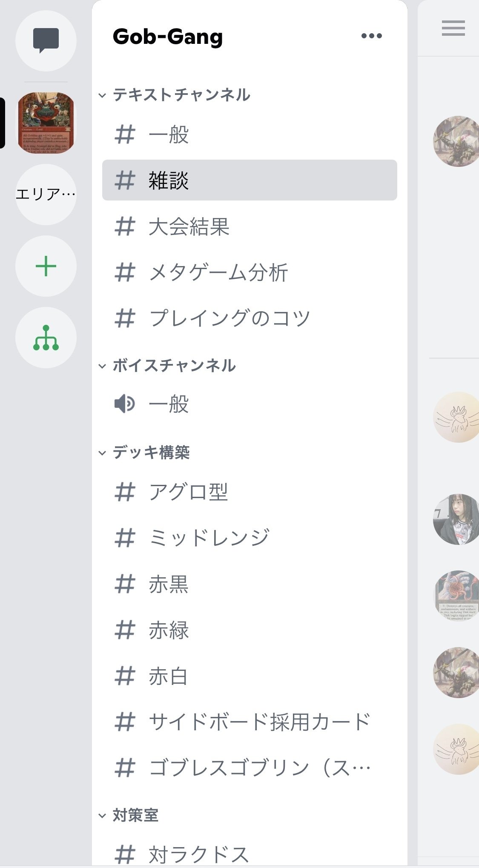
Task: Open the サイドボード採用カード channel
Action: pos(250,722)
